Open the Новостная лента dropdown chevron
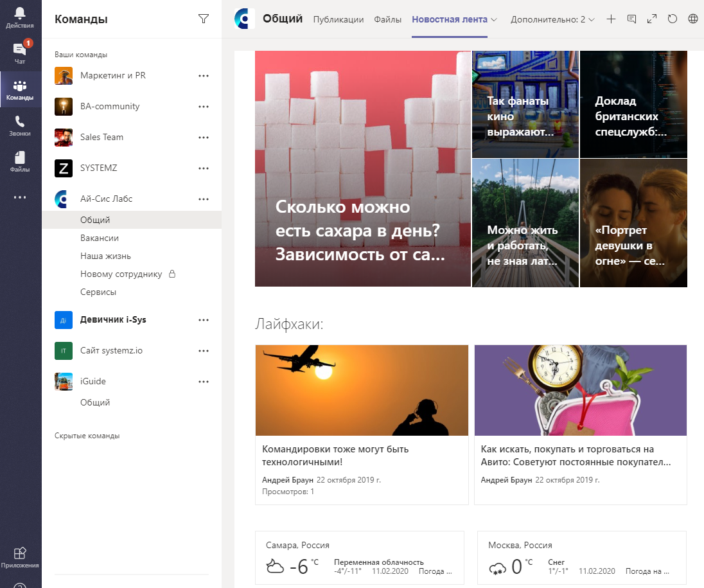 pos(493,19)
